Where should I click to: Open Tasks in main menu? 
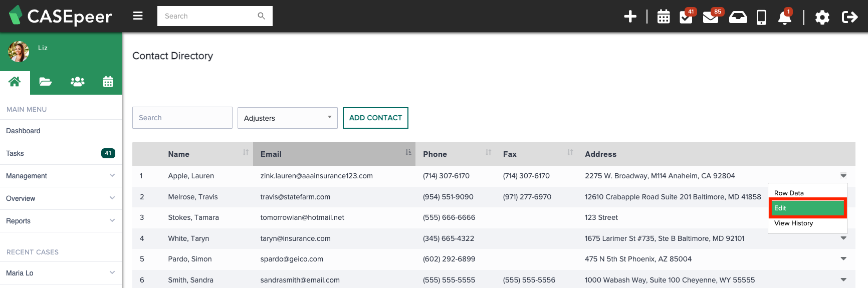(x=61, y=153)
